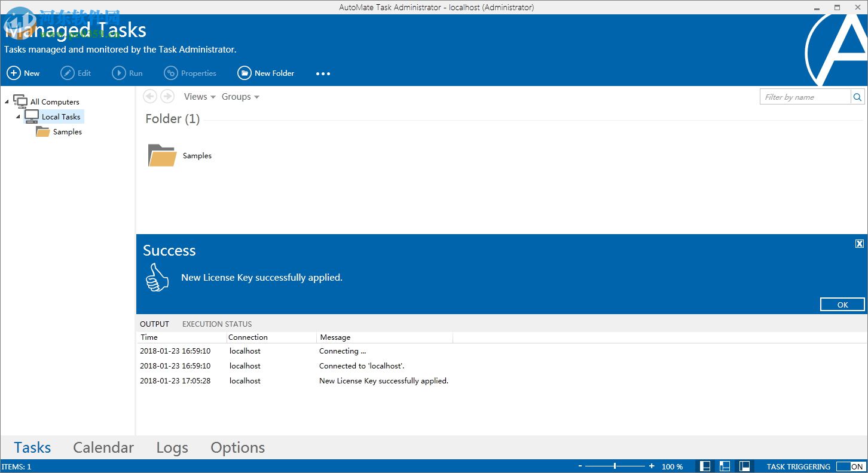Screen dimensions: 868x473
Task: Click the Message column header
Action: tap(384, 337)
